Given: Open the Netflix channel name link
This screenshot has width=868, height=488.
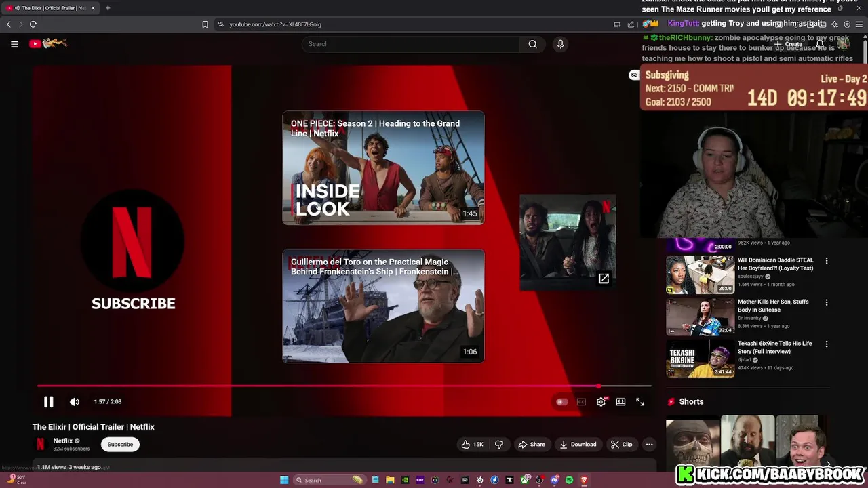Looking at the screenshot, I should coord(63,441).
